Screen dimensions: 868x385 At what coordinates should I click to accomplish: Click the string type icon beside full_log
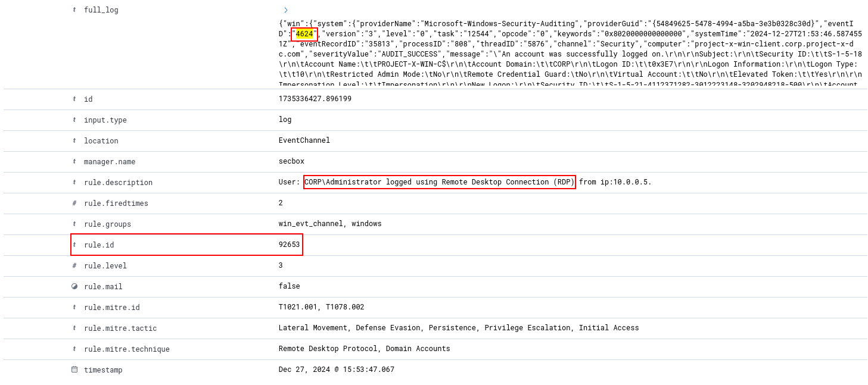click(x=74, y=10)
